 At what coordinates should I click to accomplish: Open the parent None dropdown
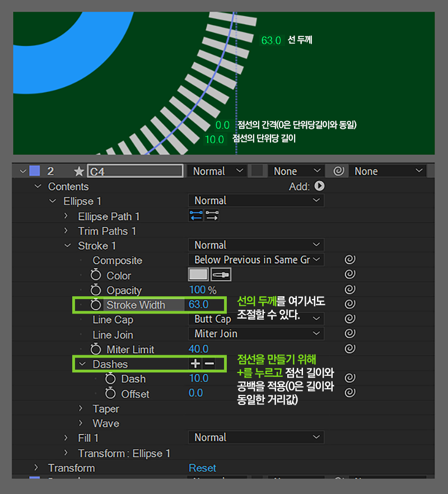click(x=388, y=171)
